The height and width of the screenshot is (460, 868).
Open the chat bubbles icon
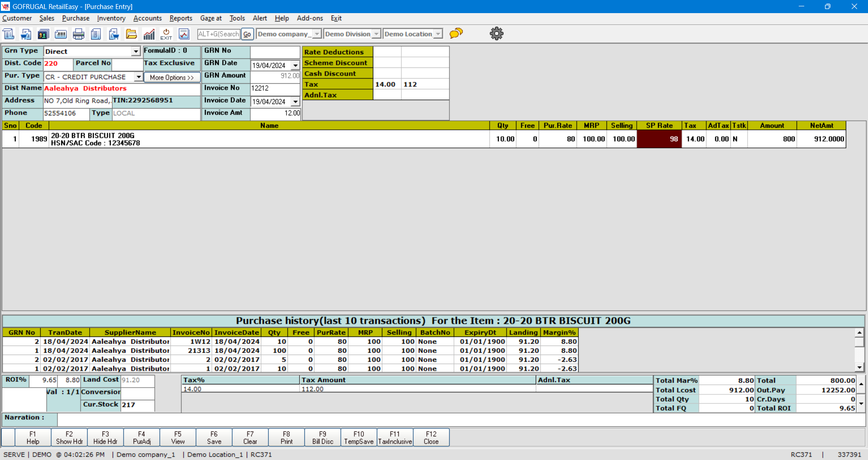(456, 33)
